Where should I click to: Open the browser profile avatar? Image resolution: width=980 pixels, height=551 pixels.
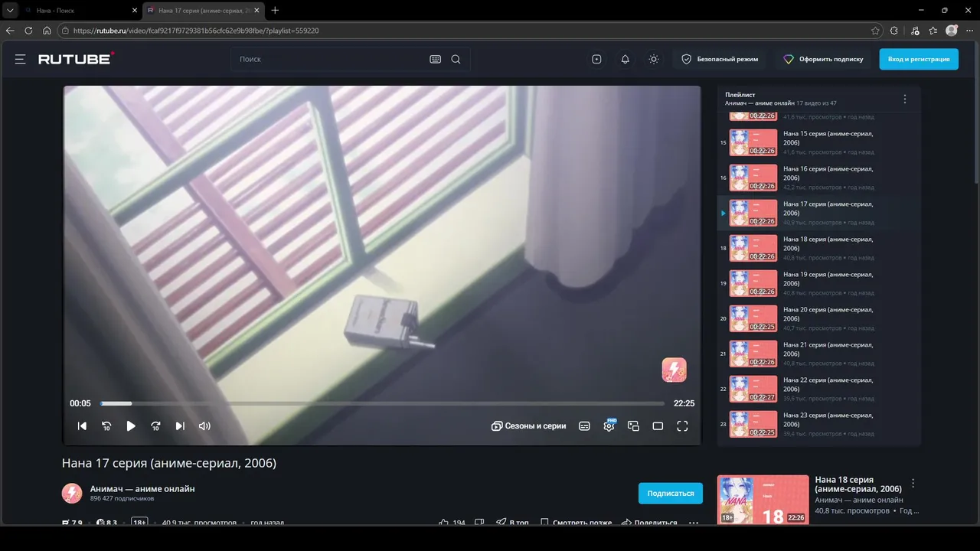coord(952,31)
